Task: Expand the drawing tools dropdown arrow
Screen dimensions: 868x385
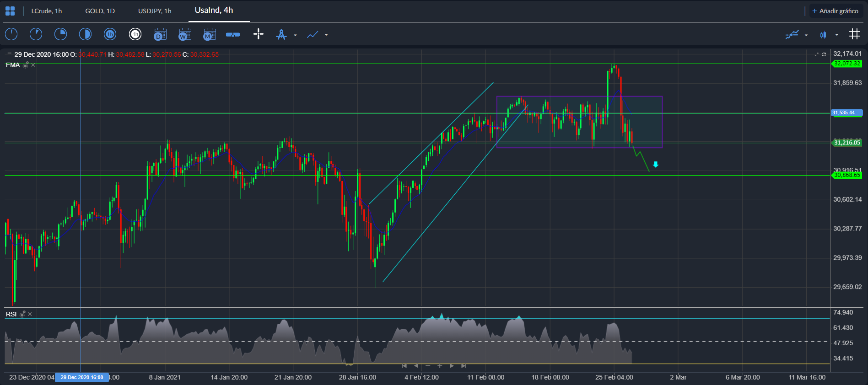Action: pyautogui.click(x=295, y=35)
